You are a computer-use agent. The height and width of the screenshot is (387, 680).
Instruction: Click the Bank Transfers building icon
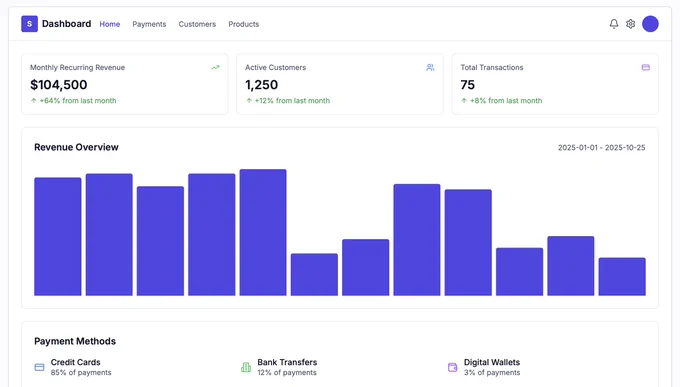pyautogui.click(x=246, y=367)
